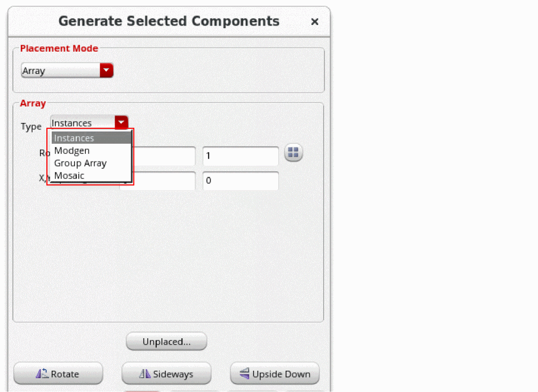538x392 pixels.
Task: Choose Modgen in the Type list
Action: coord(72,151)
